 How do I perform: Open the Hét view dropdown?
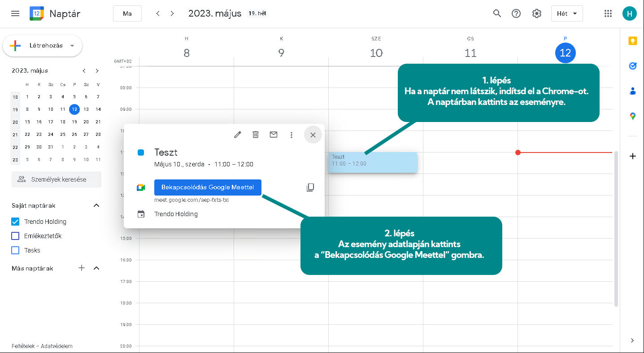567,13
